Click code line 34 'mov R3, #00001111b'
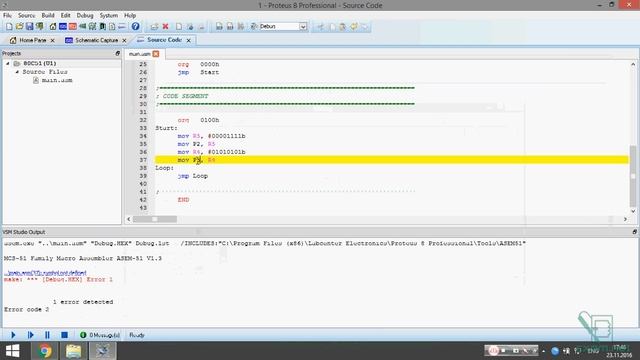Screen dimensions: 640x360 click(211, 136)
